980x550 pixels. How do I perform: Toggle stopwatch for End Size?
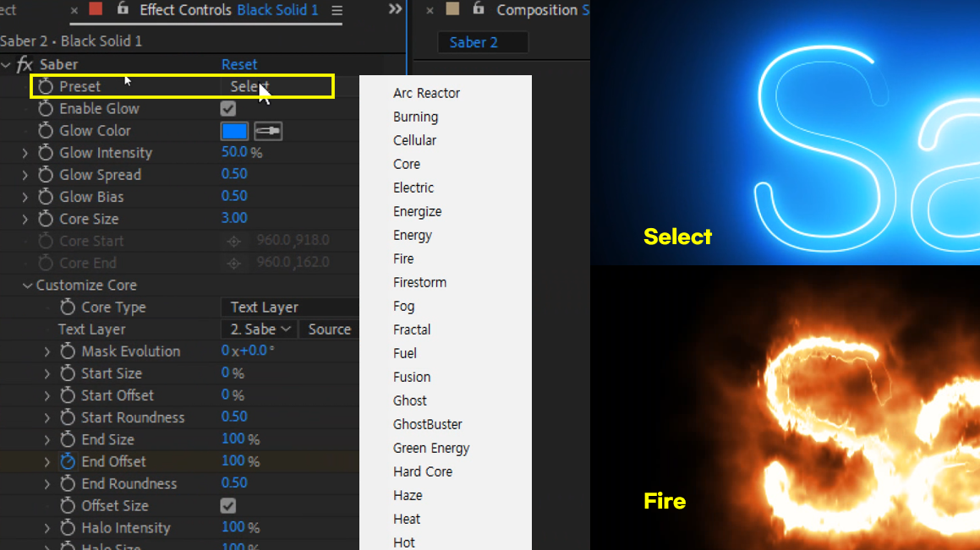click(68, 439)
